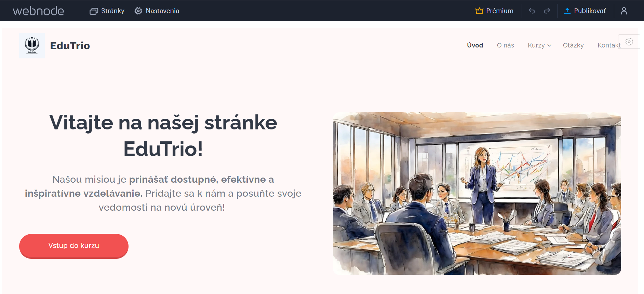The height and width of the screenshot is (294, 644).
Task: Open the O nás page
Action: 506,45
